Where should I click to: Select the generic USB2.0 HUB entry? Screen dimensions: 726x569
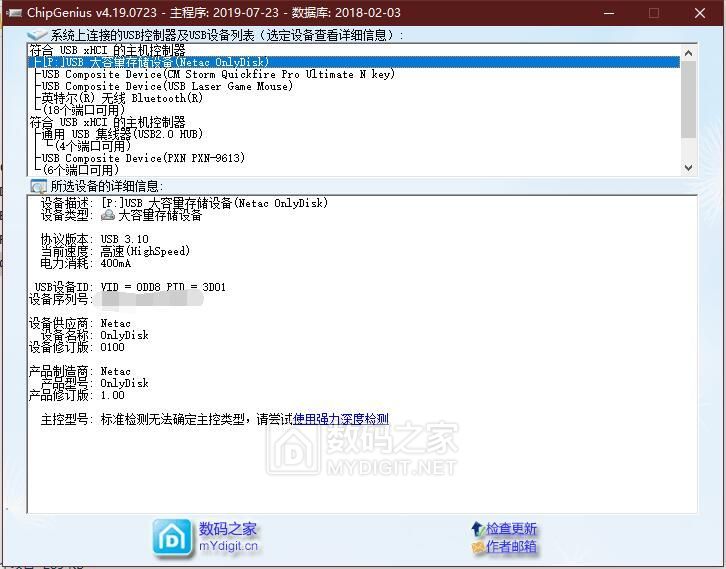[x=122, y=134]
